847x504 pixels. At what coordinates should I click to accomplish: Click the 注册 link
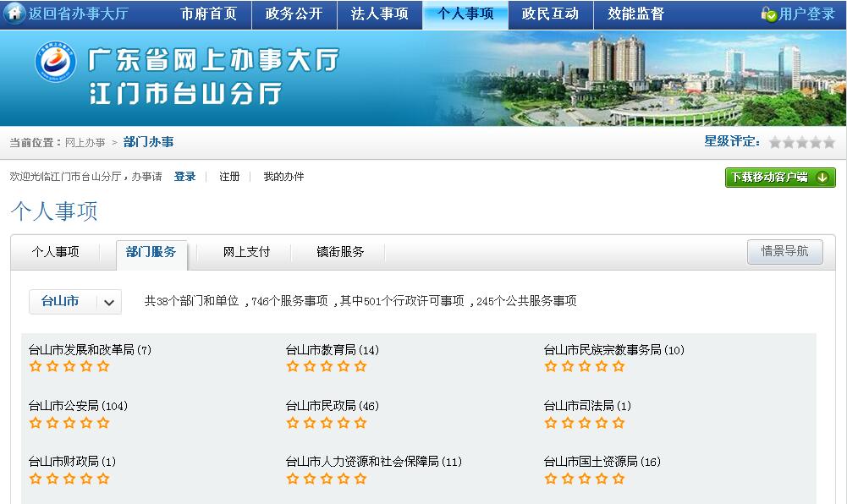[229, 177]
